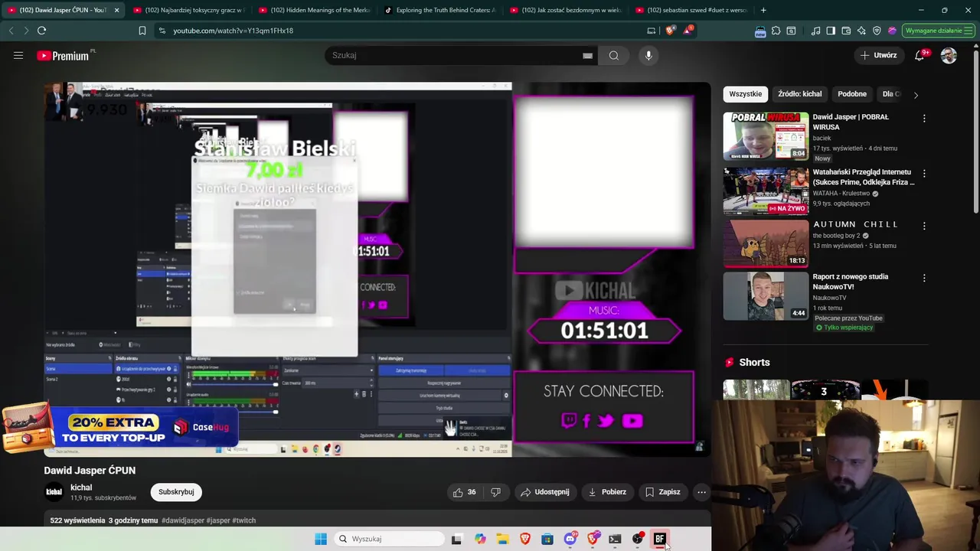Open the Brave VPN shield icon
Viewport: 980px width, 551px height.
click(x=877, y=31)
